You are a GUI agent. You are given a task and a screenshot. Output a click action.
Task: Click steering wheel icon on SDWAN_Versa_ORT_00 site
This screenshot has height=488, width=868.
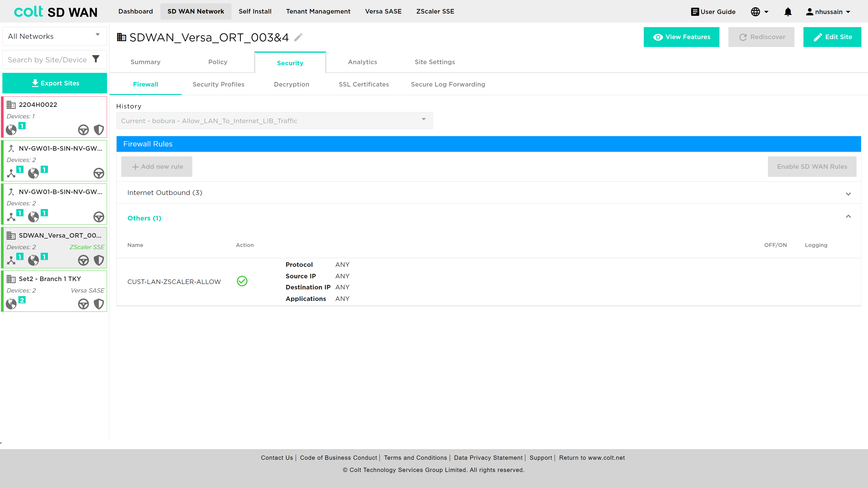point(83,260)
